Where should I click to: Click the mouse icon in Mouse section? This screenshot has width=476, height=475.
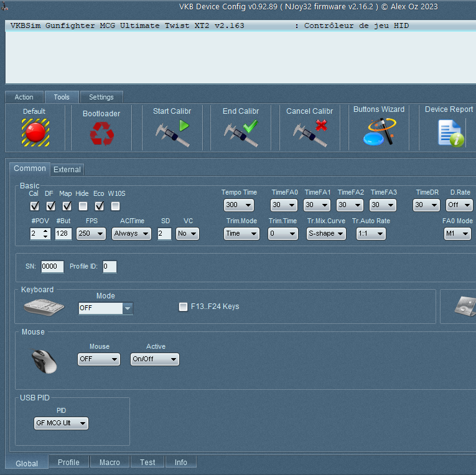tap(44, 361)
